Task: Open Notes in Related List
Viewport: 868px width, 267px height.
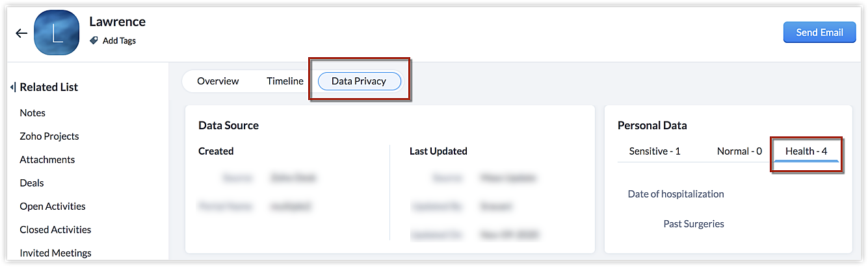Action: coord(33,113)
